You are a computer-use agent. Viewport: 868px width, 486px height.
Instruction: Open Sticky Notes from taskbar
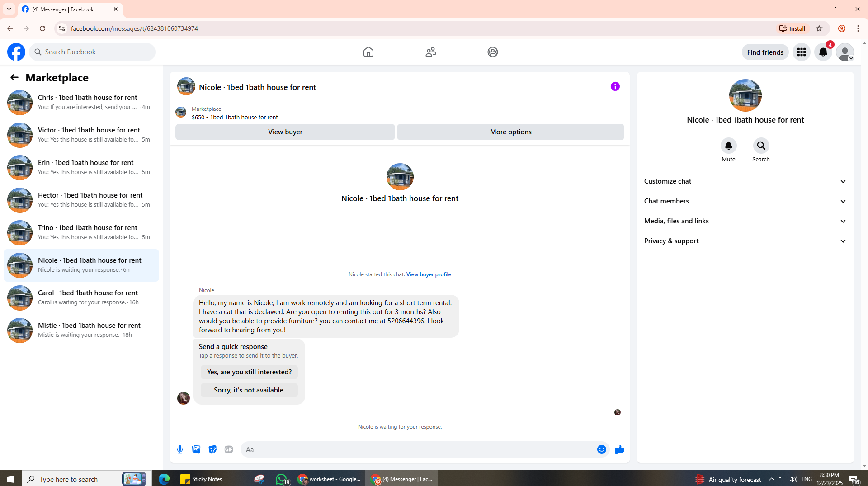[202, 479]
